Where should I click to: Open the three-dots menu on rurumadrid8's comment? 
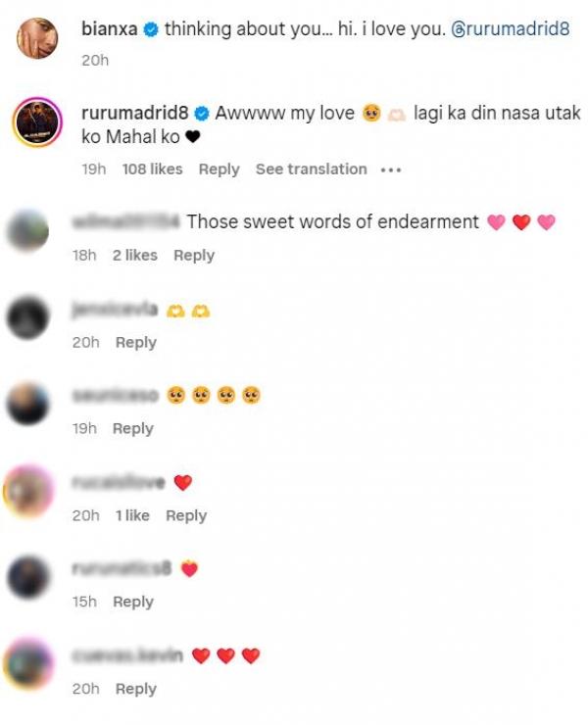[x=391, y=170]
